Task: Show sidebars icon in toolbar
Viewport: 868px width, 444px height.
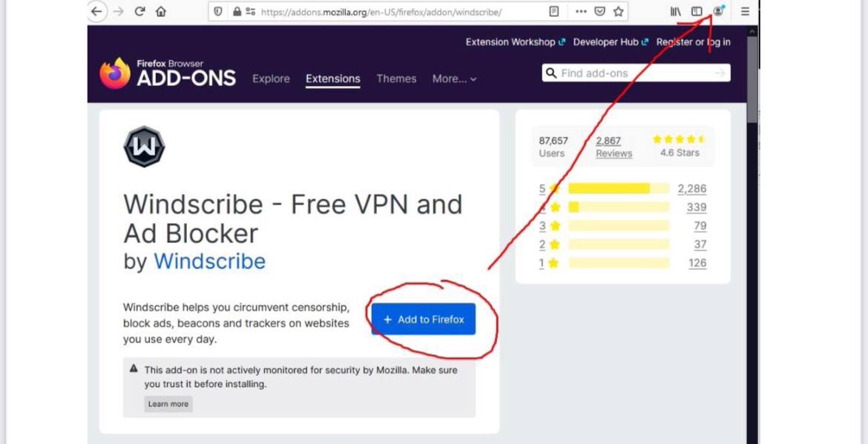Action: 697,11
